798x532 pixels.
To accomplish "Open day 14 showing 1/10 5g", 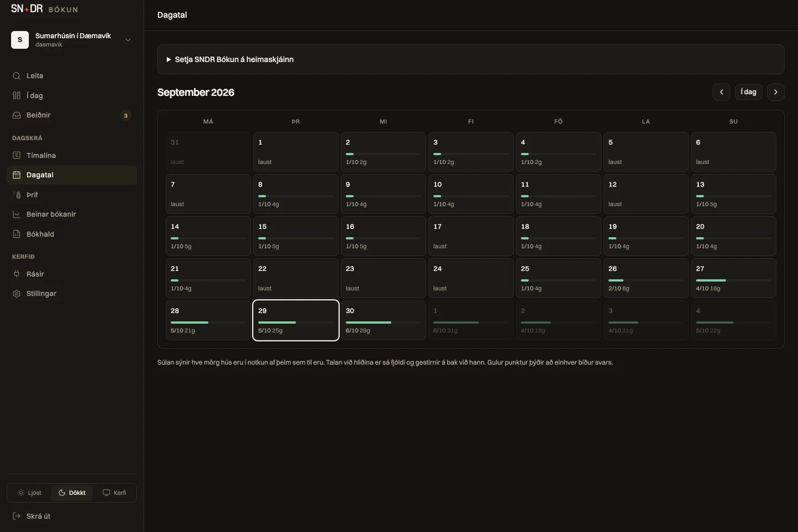I will coord(208,236).
